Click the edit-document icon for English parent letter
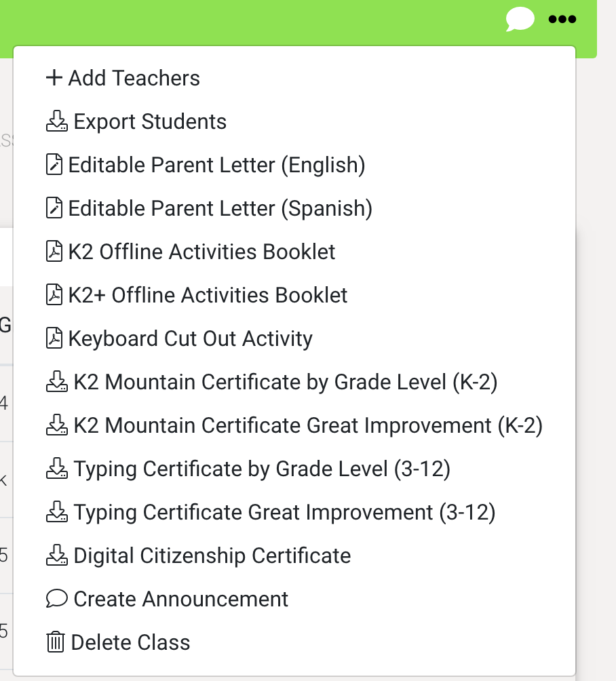The image size is (616, 681). point(54,165)
